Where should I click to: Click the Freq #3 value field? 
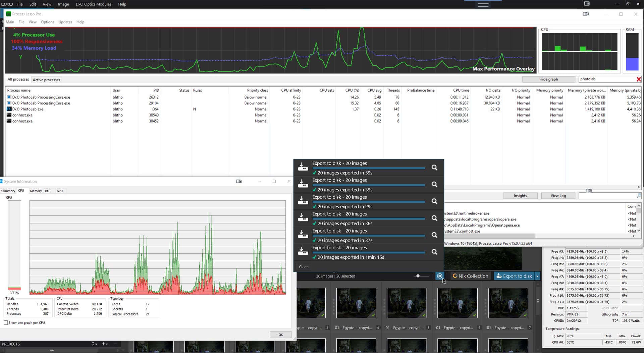[x=592, y=251]
